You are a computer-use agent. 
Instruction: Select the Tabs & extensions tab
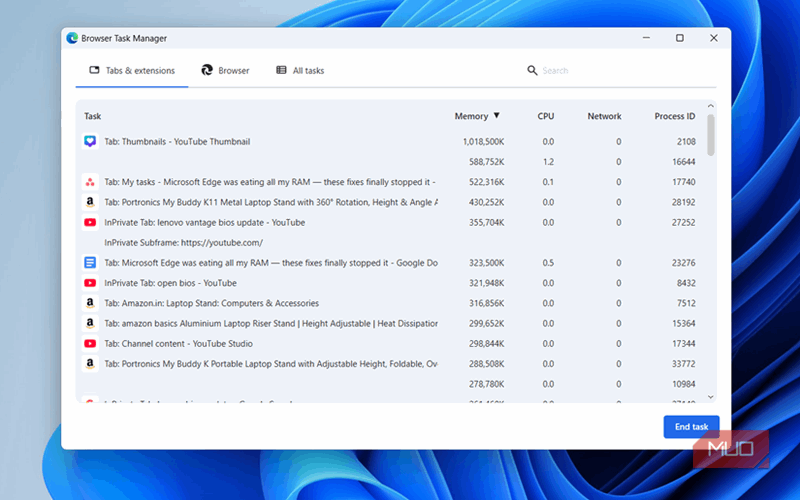[132, 71]
